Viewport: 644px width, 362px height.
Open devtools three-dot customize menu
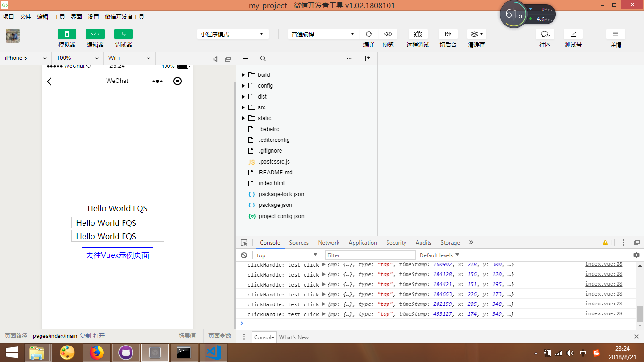pyautogui.click(x=623, y=243)
